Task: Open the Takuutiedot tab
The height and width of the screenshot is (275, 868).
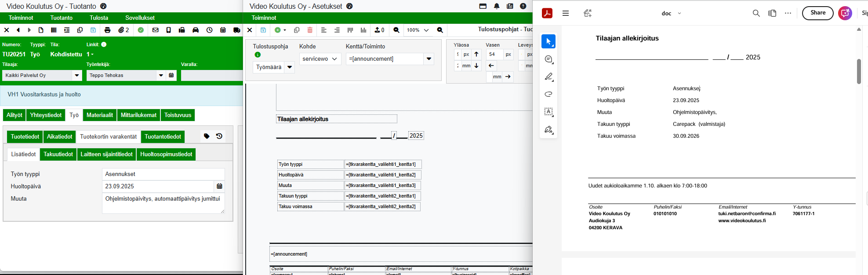Action: (58, 154)
